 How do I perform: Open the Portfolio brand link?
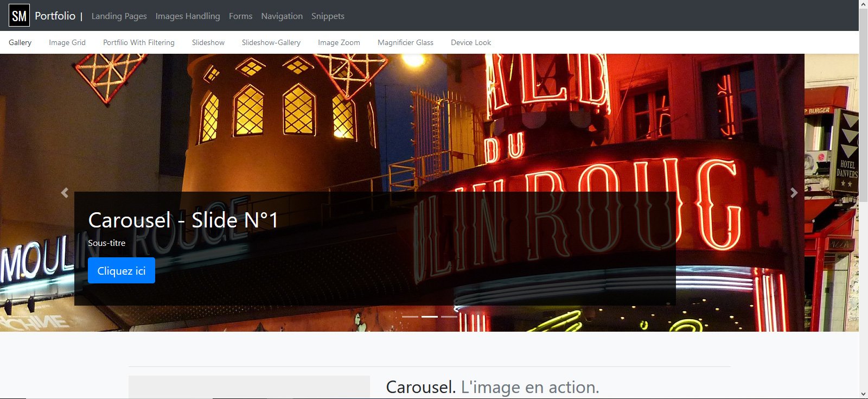[x=55, y=16]
